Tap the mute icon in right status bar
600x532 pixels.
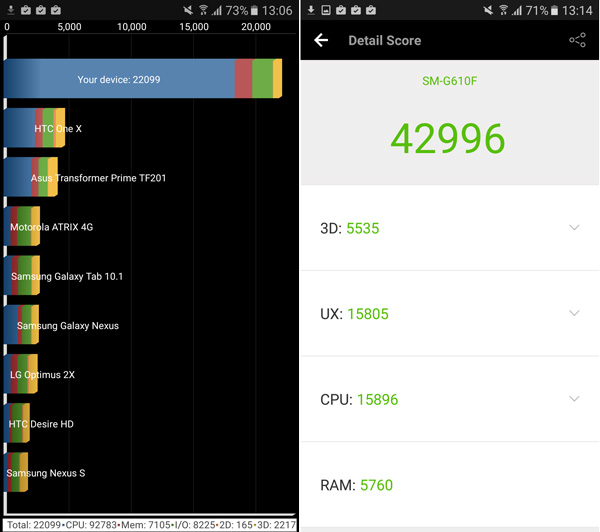coord(488,10)
